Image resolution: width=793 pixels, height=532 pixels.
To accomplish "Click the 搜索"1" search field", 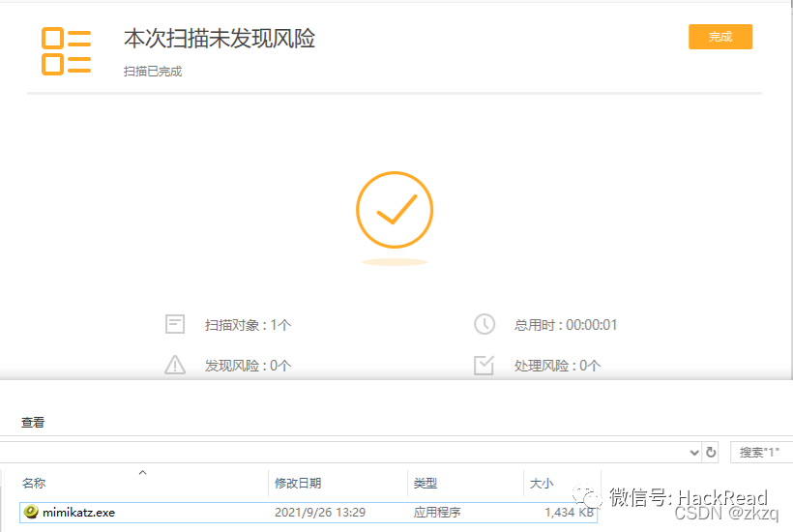I will click(761, 452).
